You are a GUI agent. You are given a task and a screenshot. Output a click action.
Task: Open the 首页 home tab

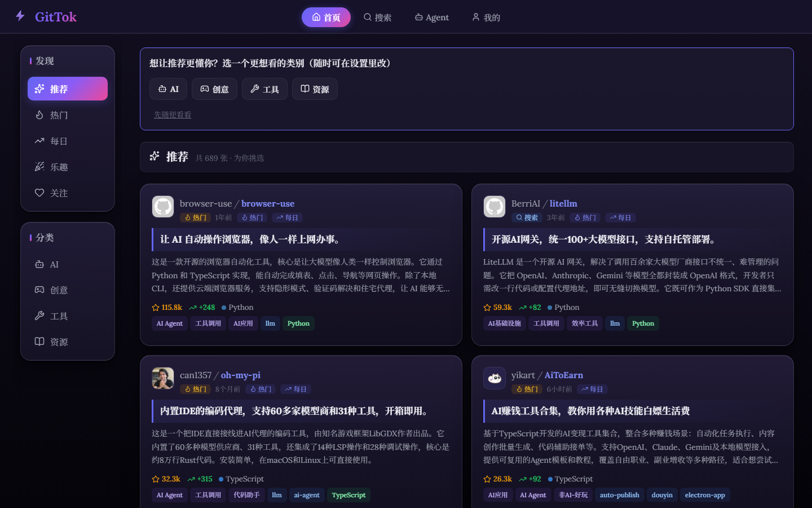326,17
